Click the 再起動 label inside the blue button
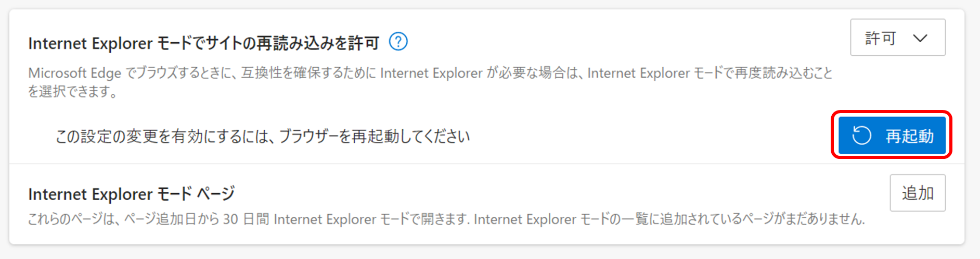 coord(909,136)
